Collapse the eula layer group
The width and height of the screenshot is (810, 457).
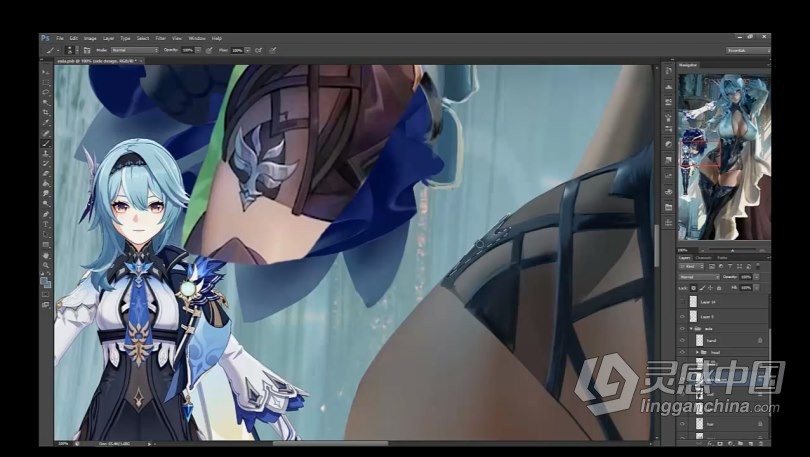point(691,328)
